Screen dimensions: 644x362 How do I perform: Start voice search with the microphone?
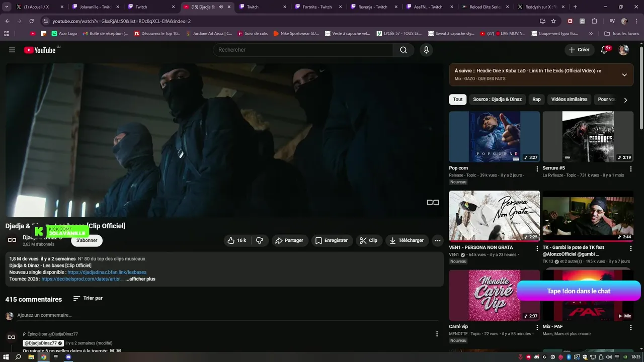pos(426,50)
